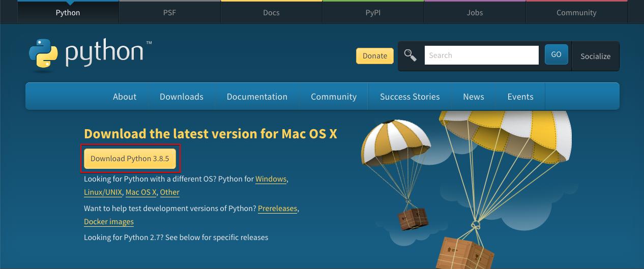Open the Prereleases link
The height and width of the screenshot is (269, 644).
click(277, 208)
